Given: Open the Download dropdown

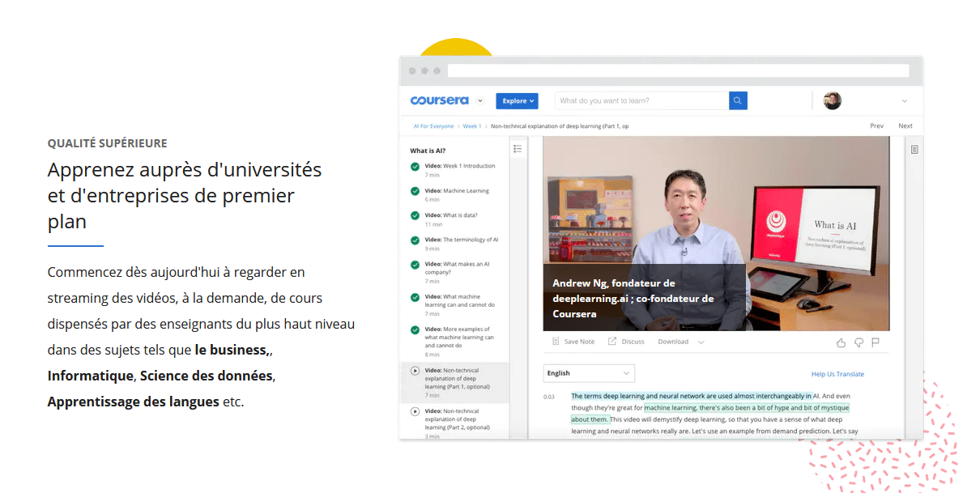Looking at the screenshot, I should click(681, 342).
